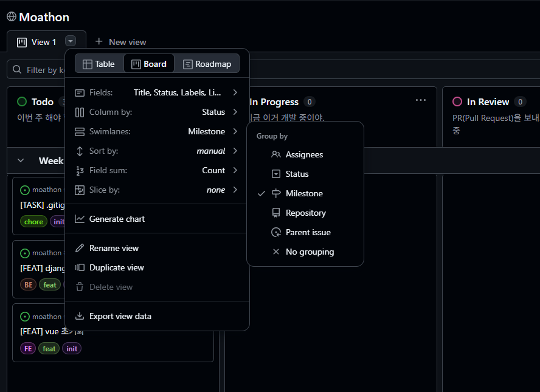Click the Rename view pencil icon
This screenshot has width=540, height=392.
tap(80, 248)
